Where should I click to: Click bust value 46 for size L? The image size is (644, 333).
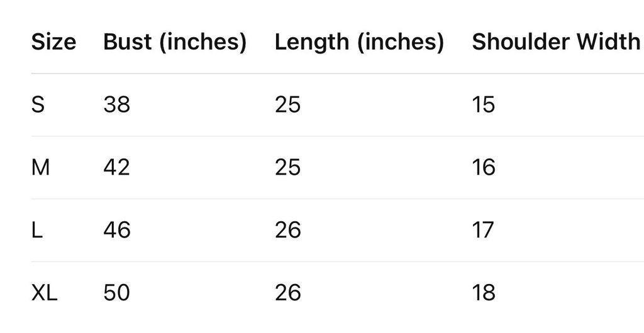pos(116,230)
